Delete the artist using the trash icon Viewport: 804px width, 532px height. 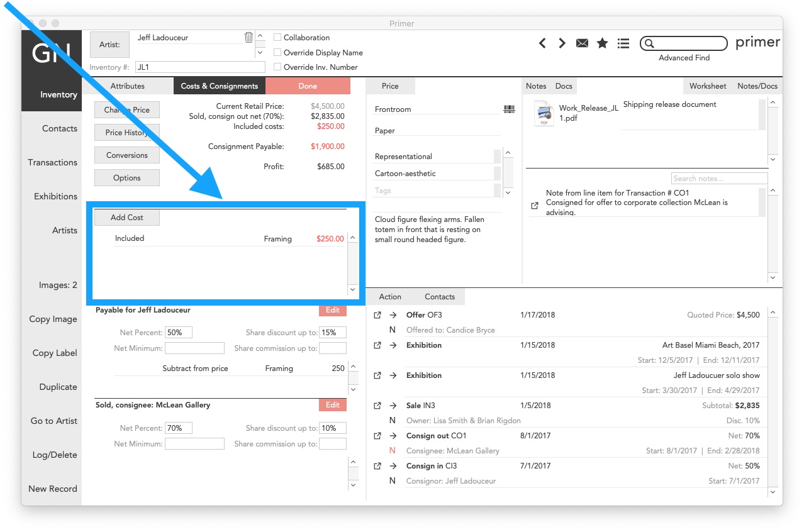point(248,37)
